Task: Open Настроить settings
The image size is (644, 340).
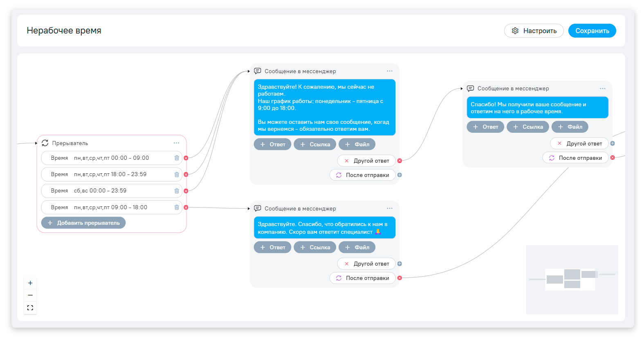Action: tap(534, 31)
